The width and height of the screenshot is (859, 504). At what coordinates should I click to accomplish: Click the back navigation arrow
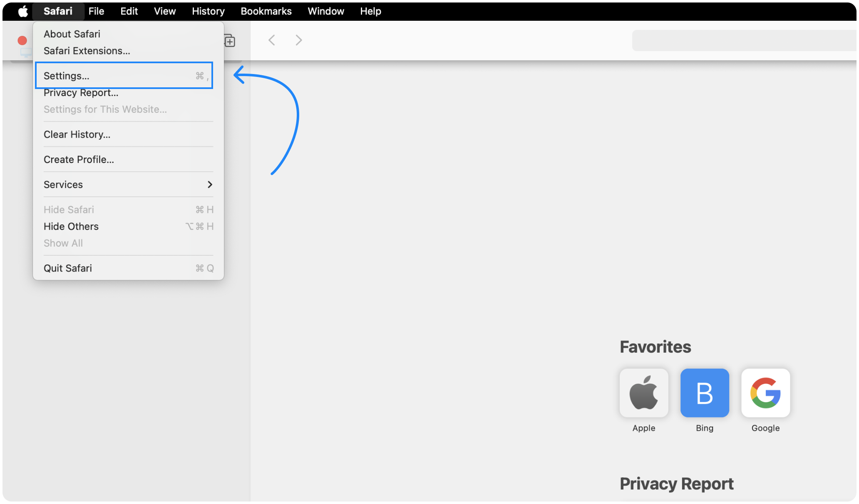click(271, 40)
